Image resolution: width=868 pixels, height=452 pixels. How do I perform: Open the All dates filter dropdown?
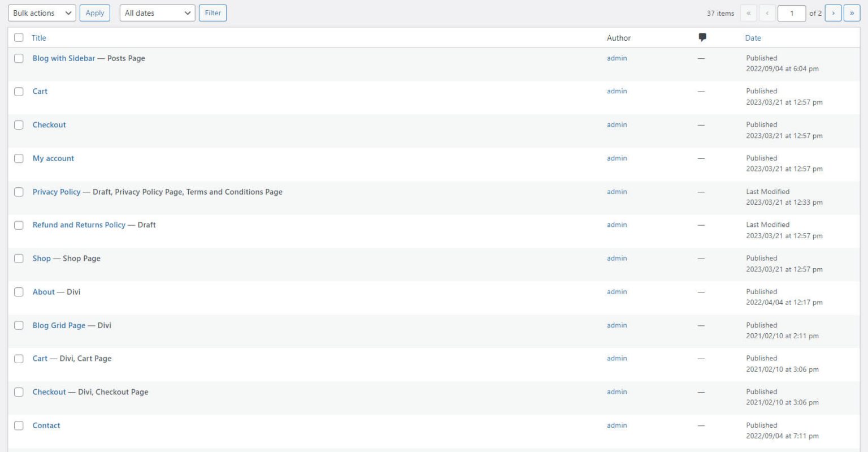157,12
